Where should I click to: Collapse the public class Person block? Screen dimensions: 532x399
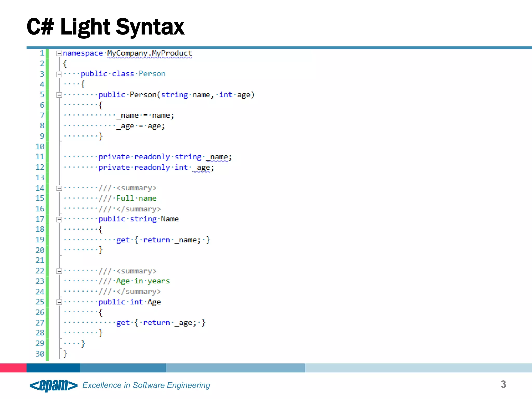tap(59, 74)
